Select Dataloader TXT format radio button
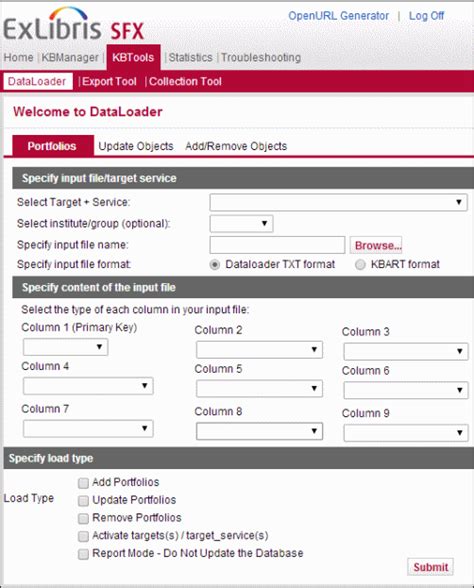 (215, 265)
